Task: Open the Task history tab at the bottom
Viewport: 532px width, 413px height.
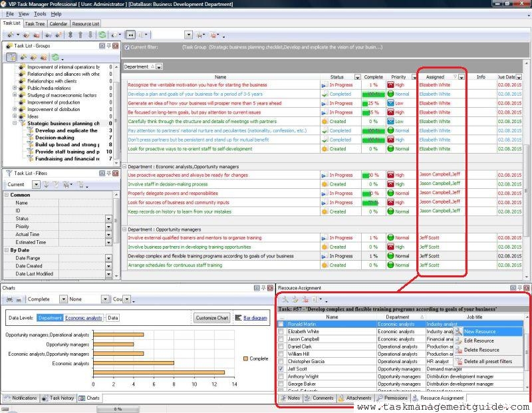Action: (x=59, y=398)
